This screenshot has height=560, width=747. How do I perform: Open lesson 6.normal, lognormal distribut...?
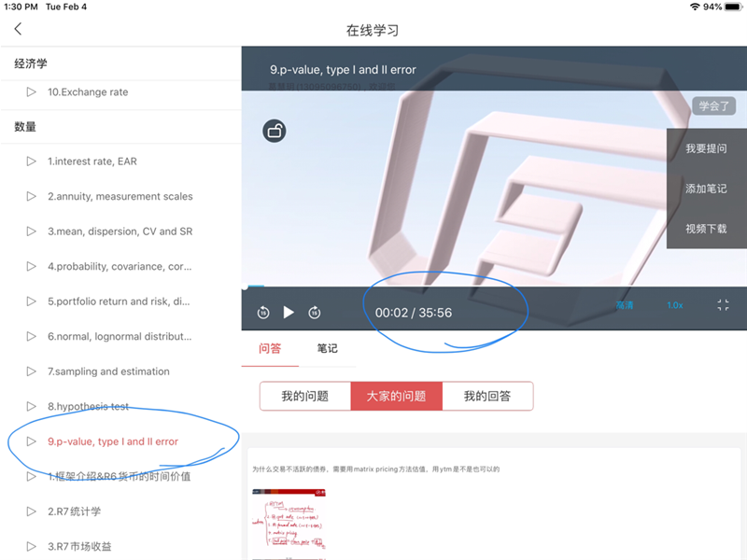120,336
